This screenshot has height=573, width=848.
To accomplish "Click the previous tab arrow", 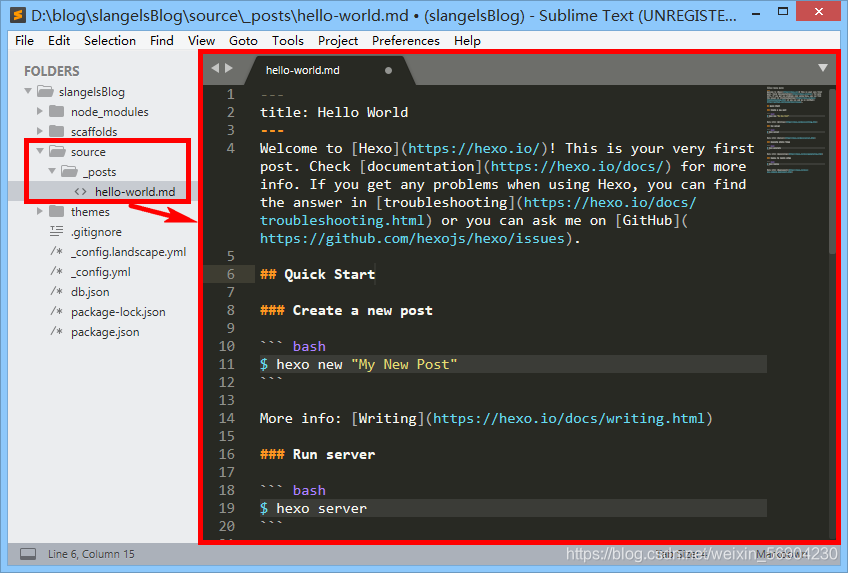I will point(215,68).
